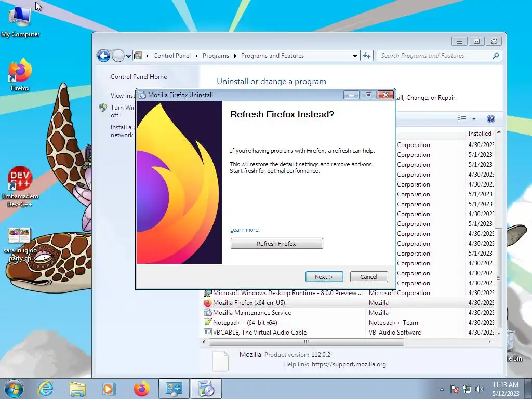
Task: Select Control Panel breadcrumb segment
Action: click(x=171, y=56)
